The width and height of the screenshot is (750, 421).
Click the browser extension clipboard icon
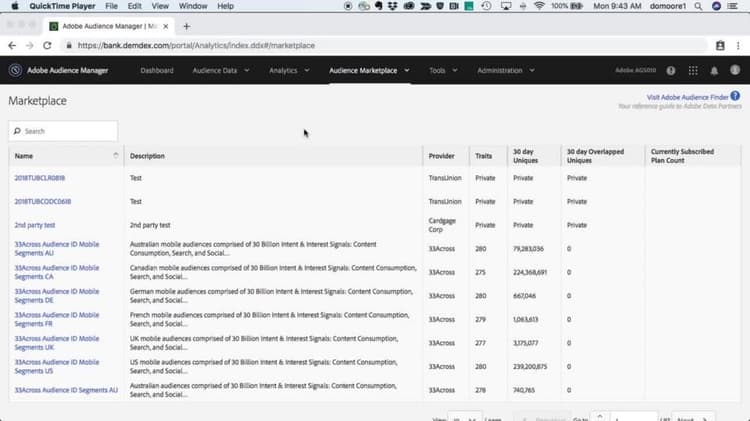coord(720,45)
